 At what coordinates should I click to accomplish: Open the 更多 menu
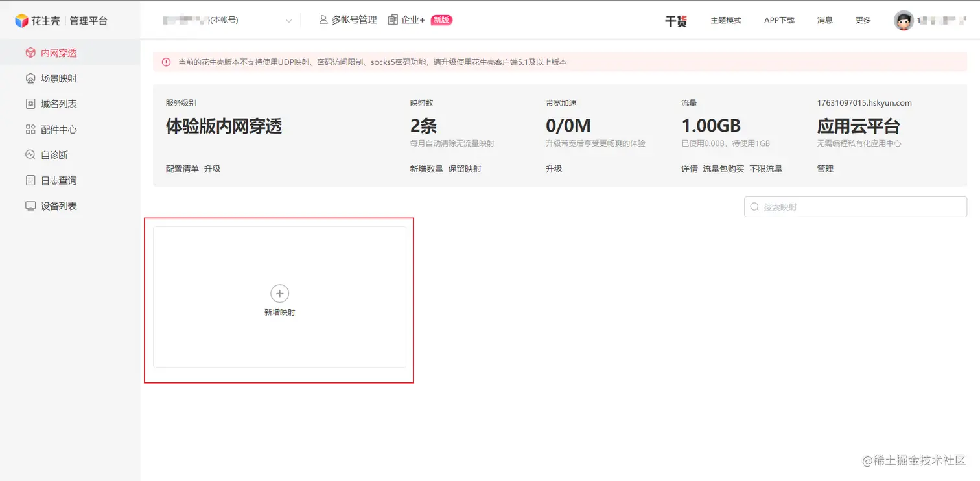click(x=863, y=21)
